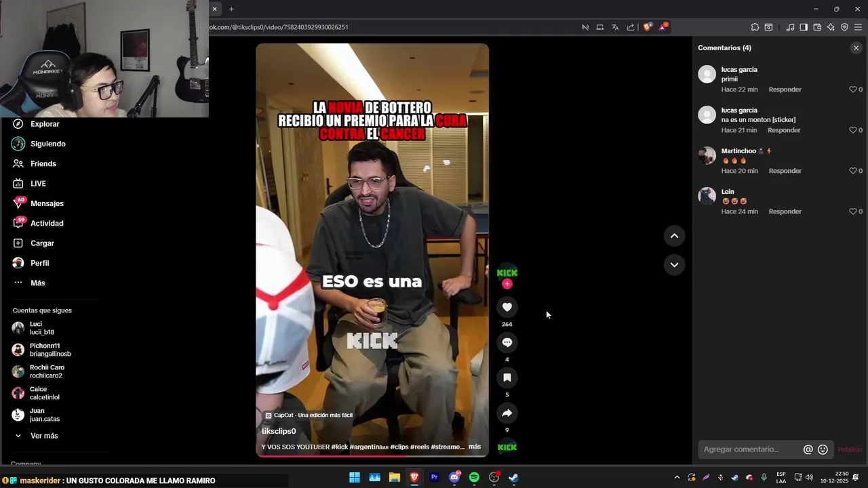Open new browser tab with plus
The height and width of the screenshot is (488, 868).
(x=231, y=9)
